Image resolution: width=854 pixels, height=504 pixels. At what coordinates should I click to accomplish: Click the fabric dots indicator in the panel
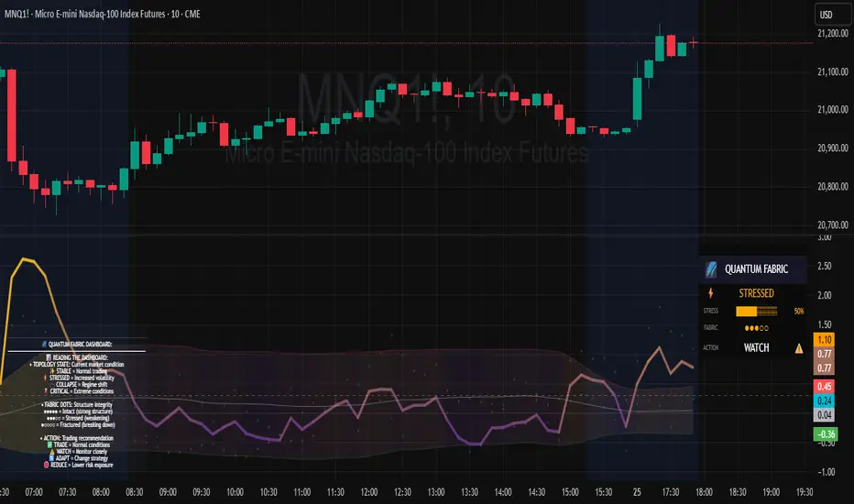tap(757, 328)
